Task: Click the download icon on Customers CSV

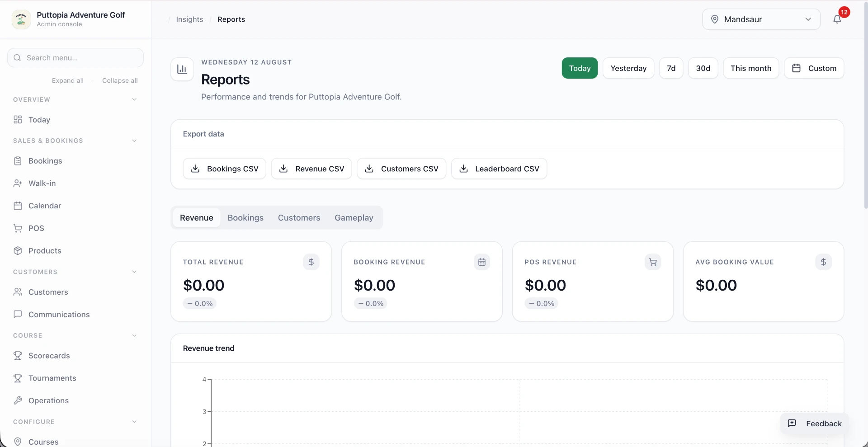Action: click(x=369, y=169)
